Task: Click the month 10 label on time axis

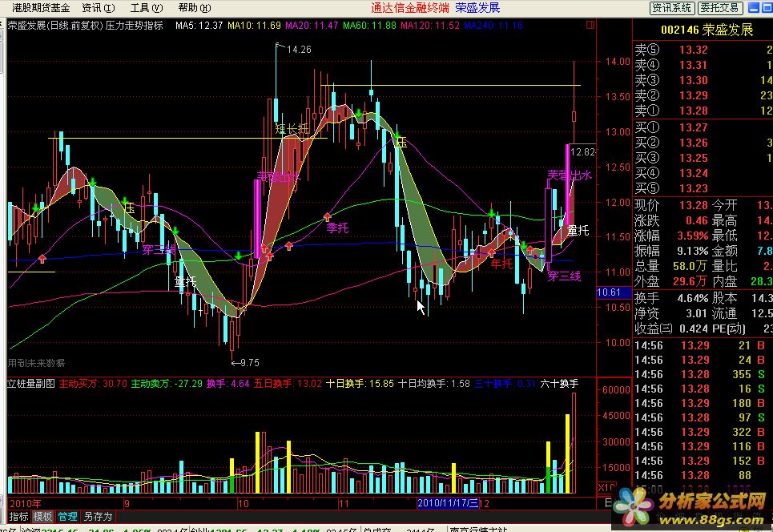Action: click(x=243, y=503)
